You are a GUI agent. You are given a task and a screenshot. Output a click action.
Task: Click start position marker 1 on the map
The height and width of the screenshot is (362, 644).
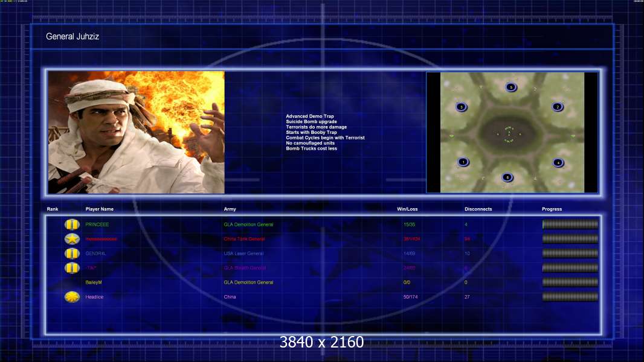[463, 162]
